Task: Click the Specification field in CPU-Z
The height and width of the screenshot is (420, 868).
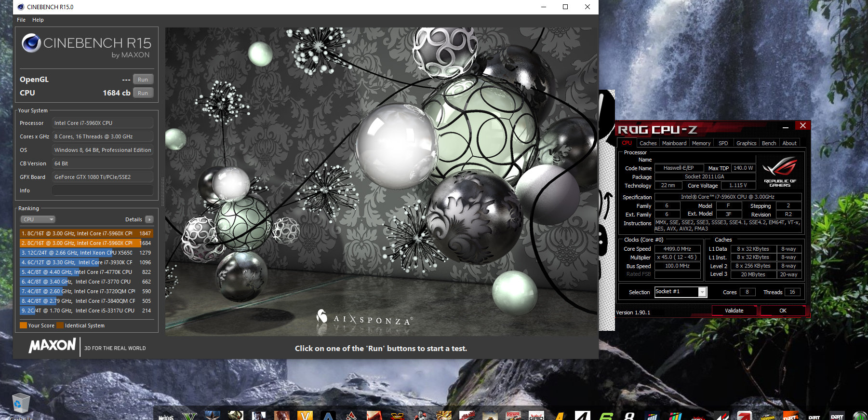Action: tap(728, 197)
